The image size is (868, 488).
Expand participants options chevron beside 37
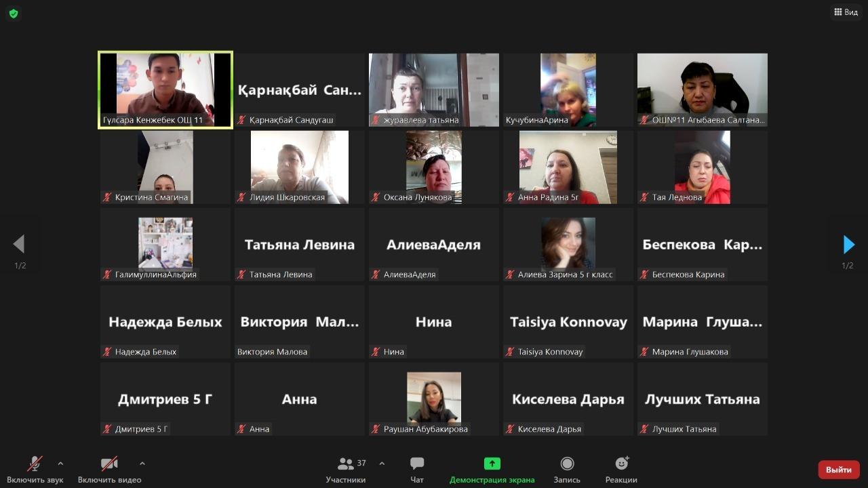(x=382, y=464)
